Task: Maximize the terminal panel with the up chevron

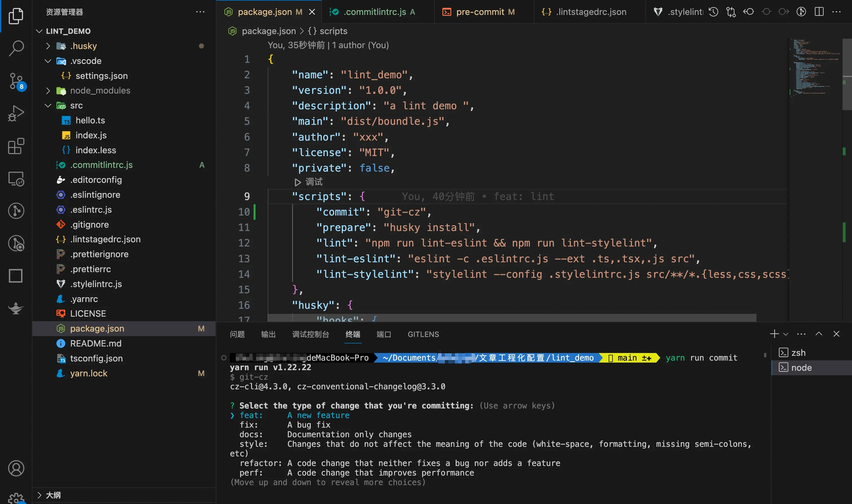Action: [819, 334]
